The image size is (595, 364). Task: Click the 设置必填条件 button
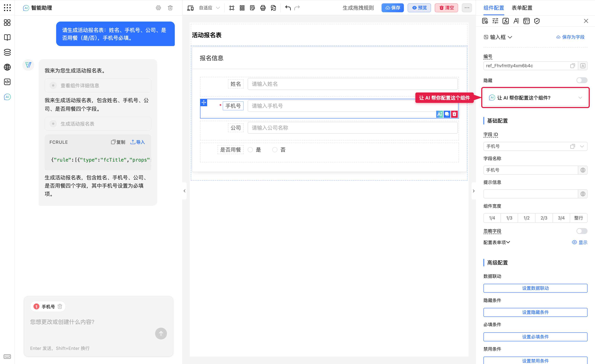pos(535,337)
